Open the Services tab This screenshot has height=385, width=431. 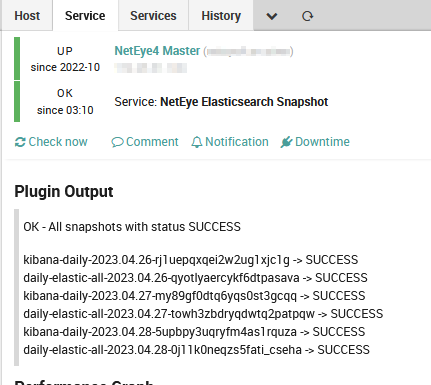coord(153,16)
